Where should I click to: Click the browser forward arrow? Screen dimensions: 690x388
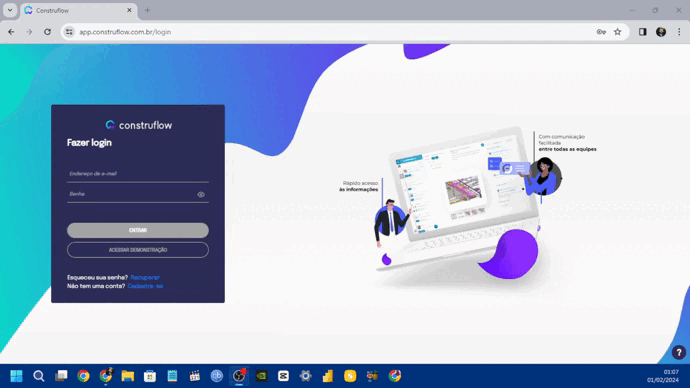pos(29,32)
